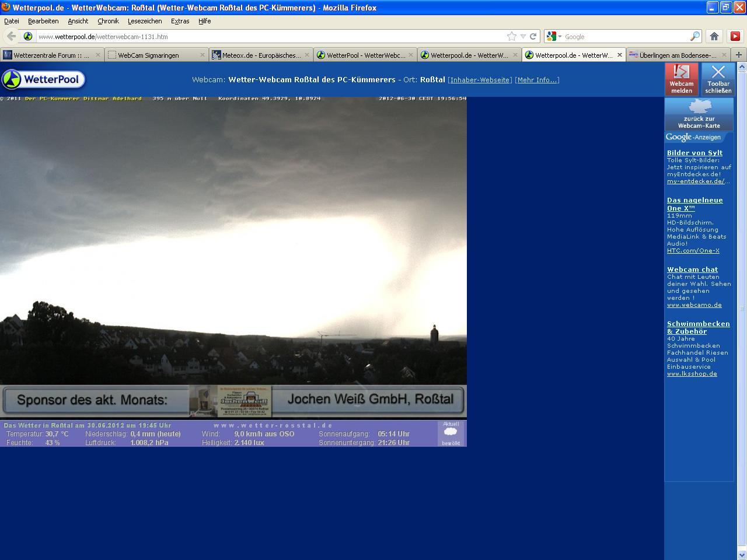Click the www.wetter-rosstal.de text
The image size is (747, 560).
(x=273, y=425)
